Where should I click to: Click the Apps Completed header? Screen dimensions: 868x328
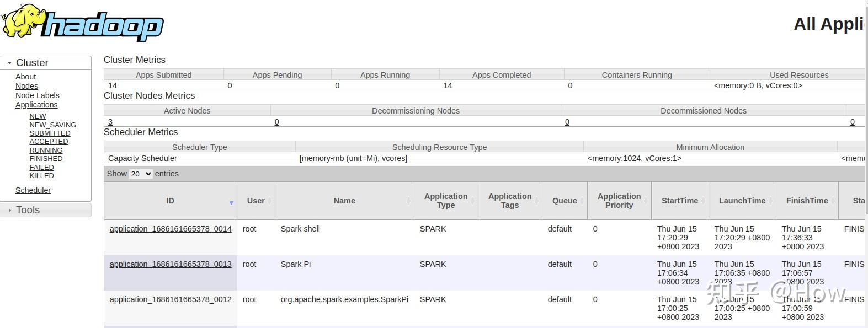[x=502, y=75]
